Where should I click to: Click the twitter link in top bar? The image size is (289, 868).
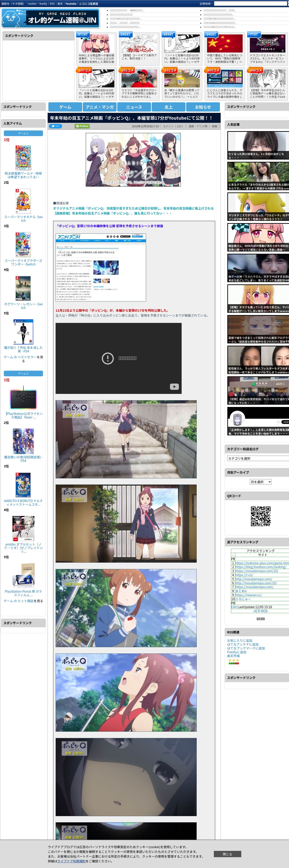(x=32, y=4)
